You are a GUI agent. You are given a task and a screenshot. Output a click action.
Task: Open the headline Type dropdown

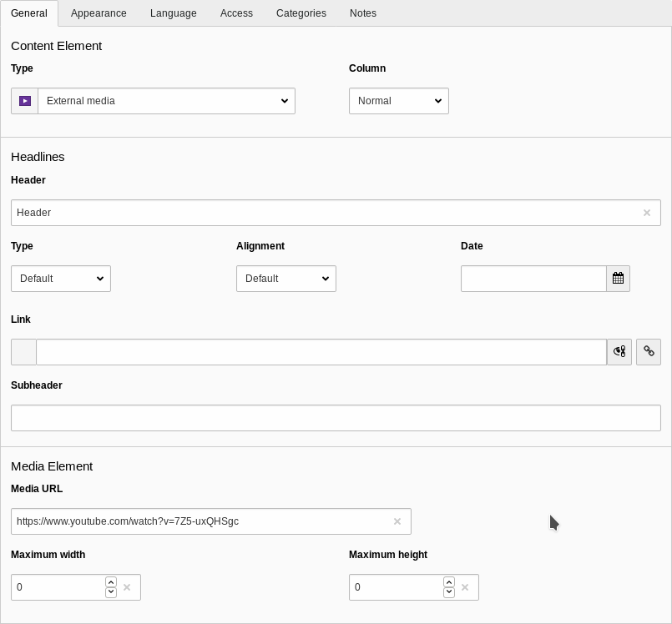[x=60, y=278]
